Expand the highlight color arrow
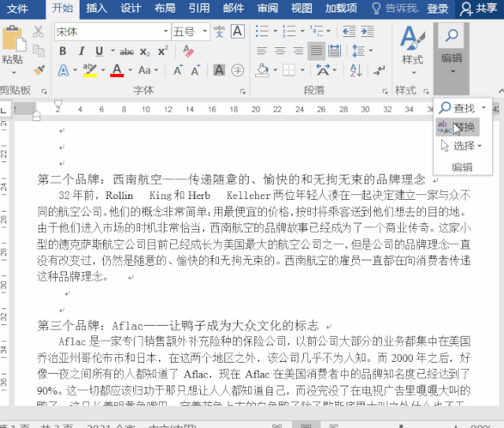The image size is (504, 428). [x=103, y=70]
